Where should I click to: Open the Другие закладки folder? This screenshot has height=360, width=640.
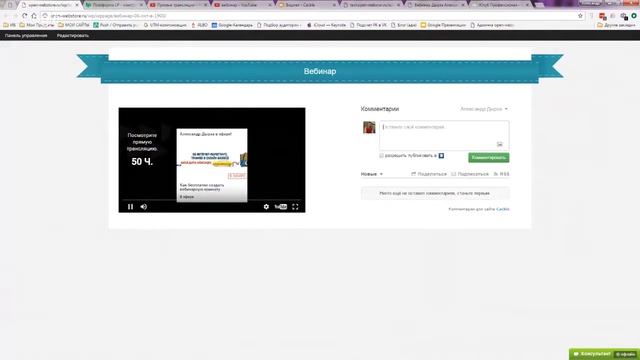click(x=616, y=25)
